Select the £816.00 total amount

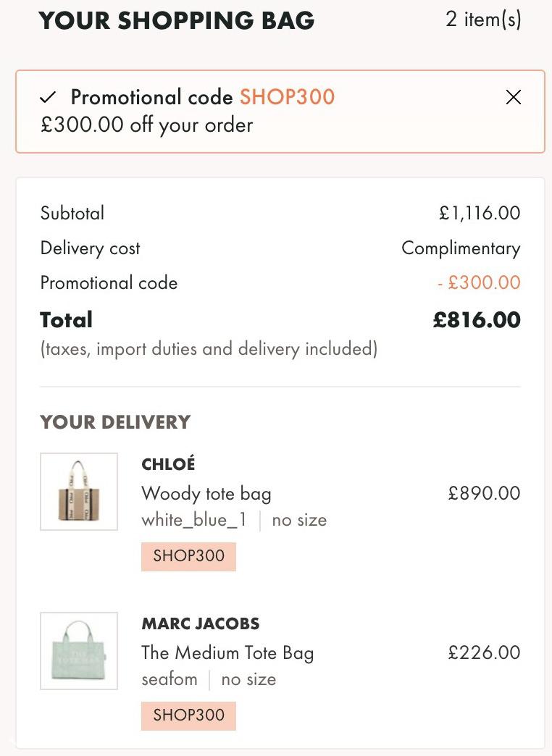pyautogui.click(x=477, y=319)
